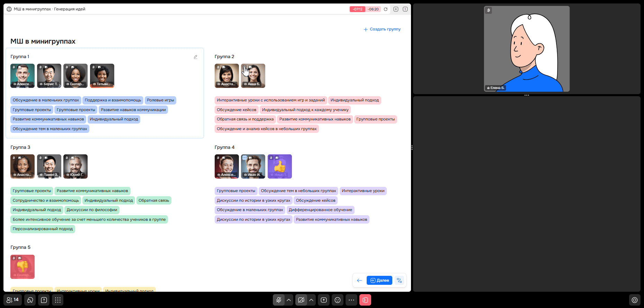Click the Группа 5 heading
The width and height of the screenshot is (644, 308).
coord(20,247)
